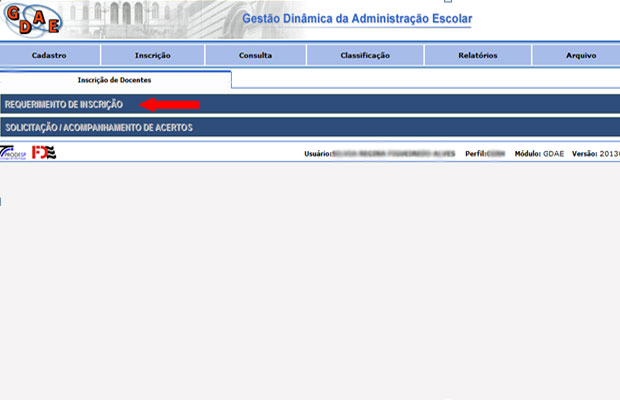This screenshot has width=620, height=400.
Task: Open the Arquivo menu
Action: pyautogui.click(x=580, y=56)
